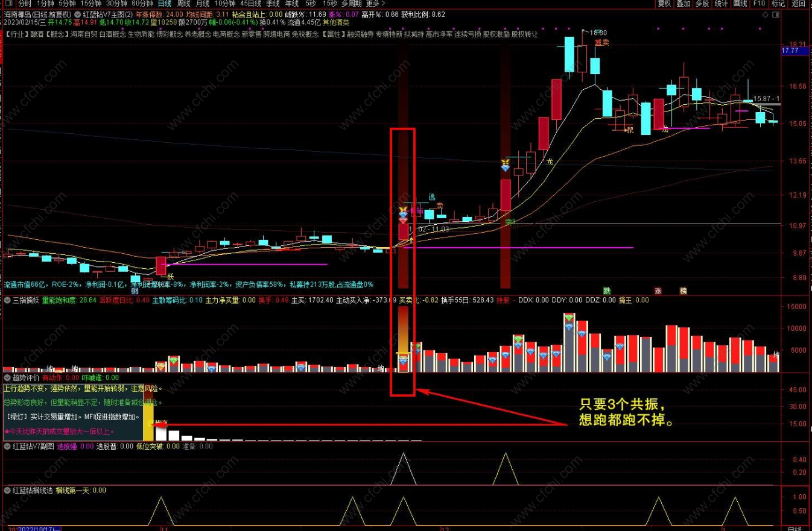The height and width of the screenshot is (531, 812).
Task: Click the 融资融券 attribute tag
Action: 361,34
